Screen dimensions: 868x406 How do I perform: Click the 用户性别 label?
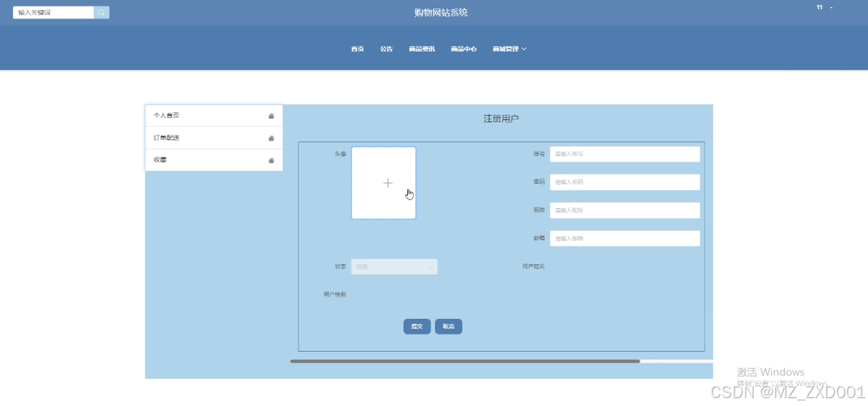pos(335,294)
